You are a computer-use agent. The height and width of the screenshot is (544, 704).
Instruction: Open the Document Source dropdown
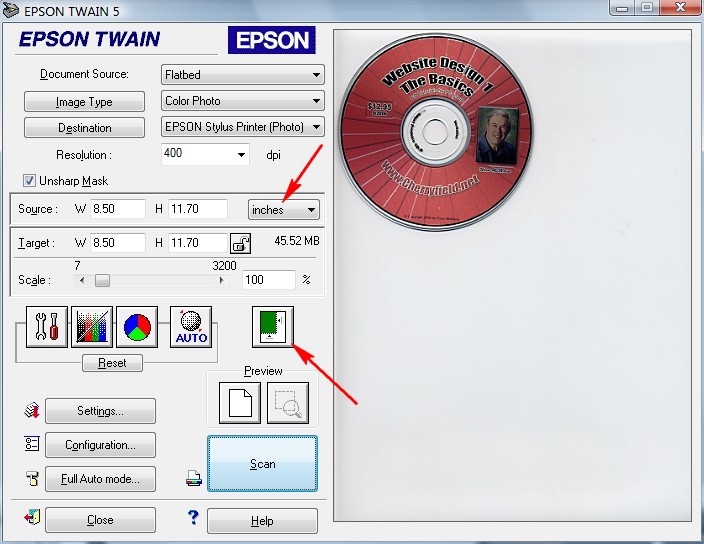coord(243,75)
